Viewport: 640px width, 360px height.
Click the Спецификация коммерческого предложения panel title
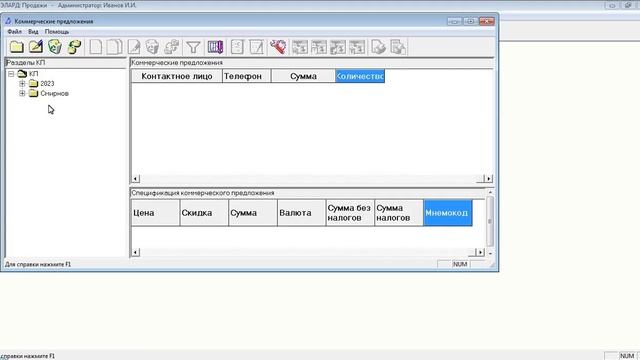coord(203,193)
